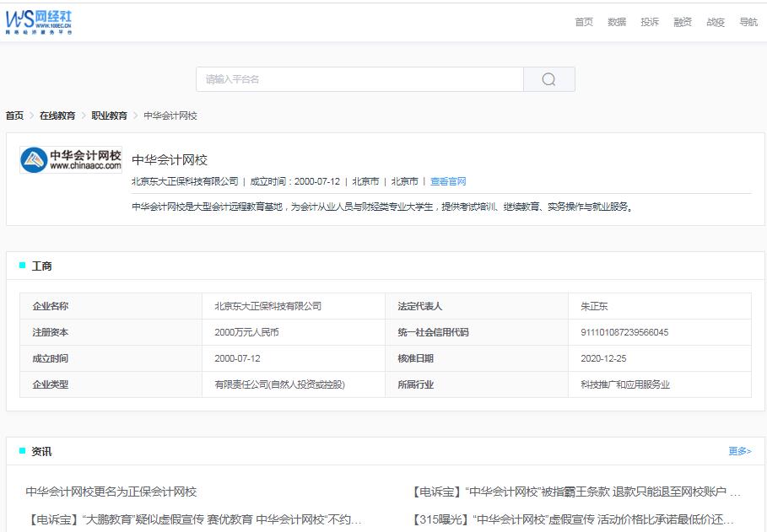Open 融资 from the top menu
The height and width of the screenshot is (532, 767).
[682, 23]
